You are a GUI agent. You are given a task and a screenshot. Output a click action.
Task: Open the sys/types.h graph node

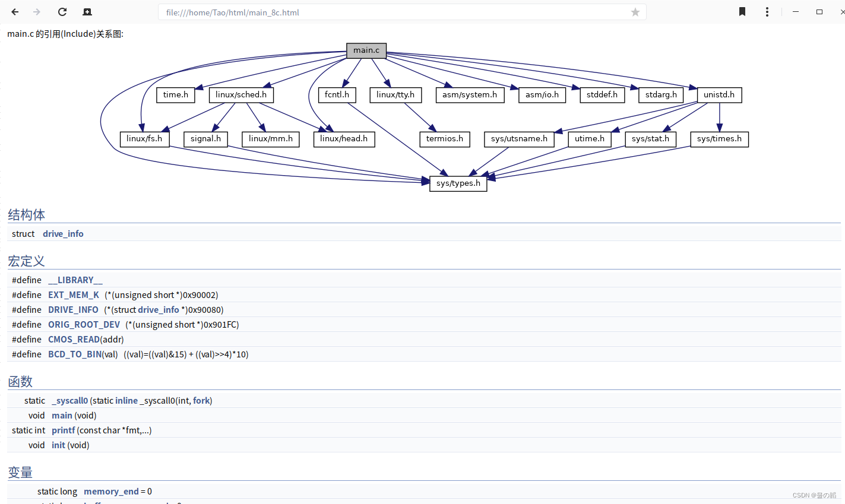(x=458, y=183)
